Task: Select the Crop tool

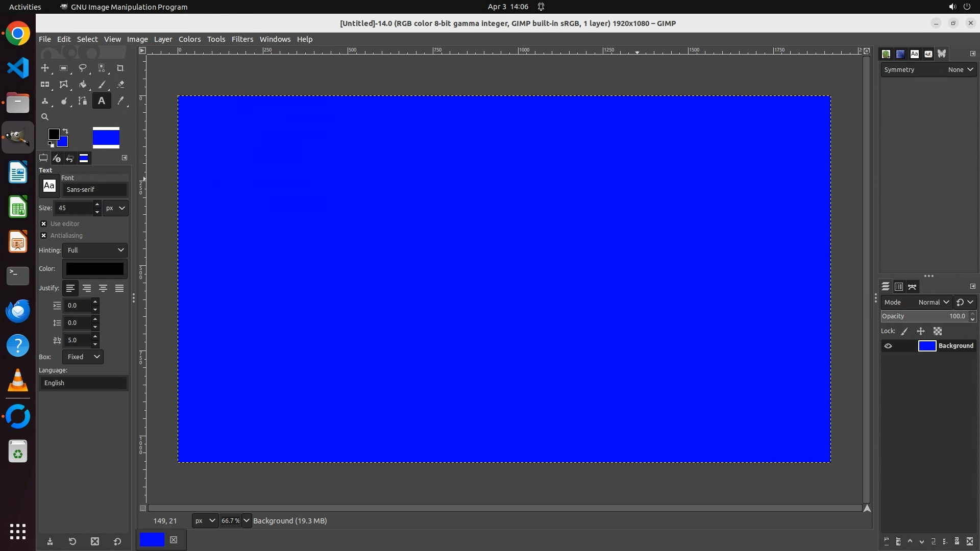Action: click(x=120, y=68)
